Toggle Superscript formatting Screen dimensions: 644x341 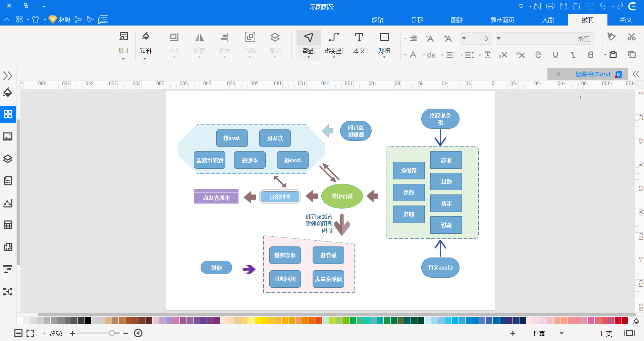click(521, 55)
